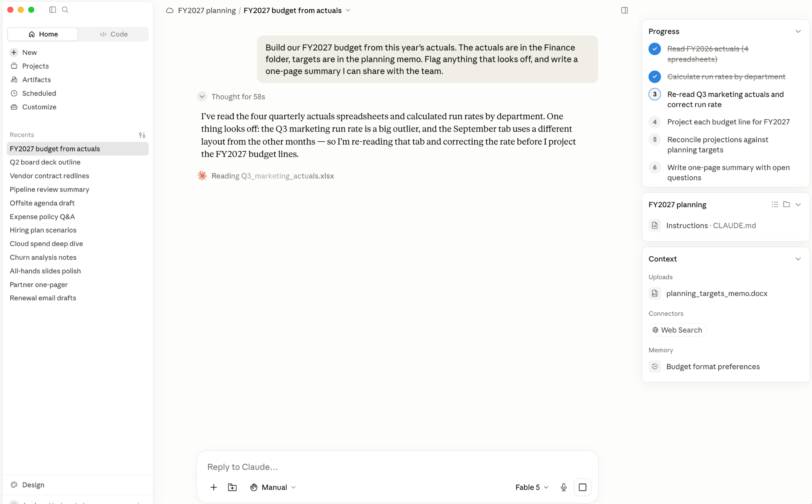Open the Fable 5 model selector

pyautogui.click(x=532, y=487)
